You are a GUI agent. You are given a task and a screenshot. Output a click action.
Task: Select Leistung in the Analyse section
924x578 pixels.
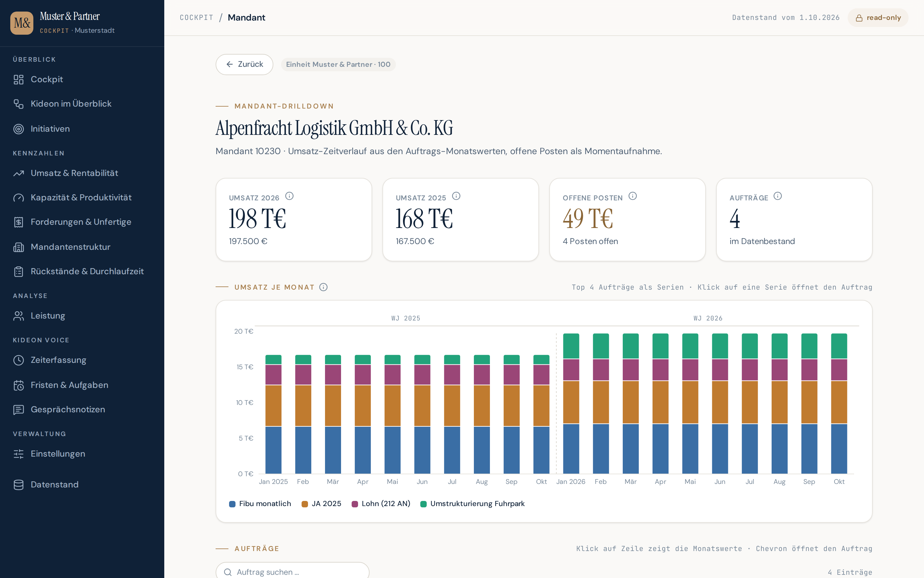pyautogui.click(x=82, y=316)
